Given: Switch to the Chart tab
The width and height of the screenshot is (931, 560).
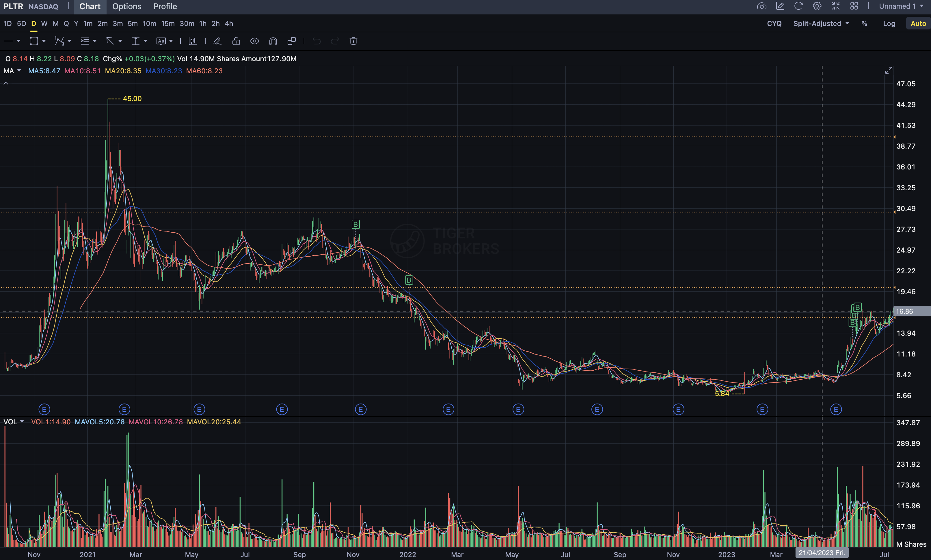Looking at the screenshot, I should (x=90, y=6).
